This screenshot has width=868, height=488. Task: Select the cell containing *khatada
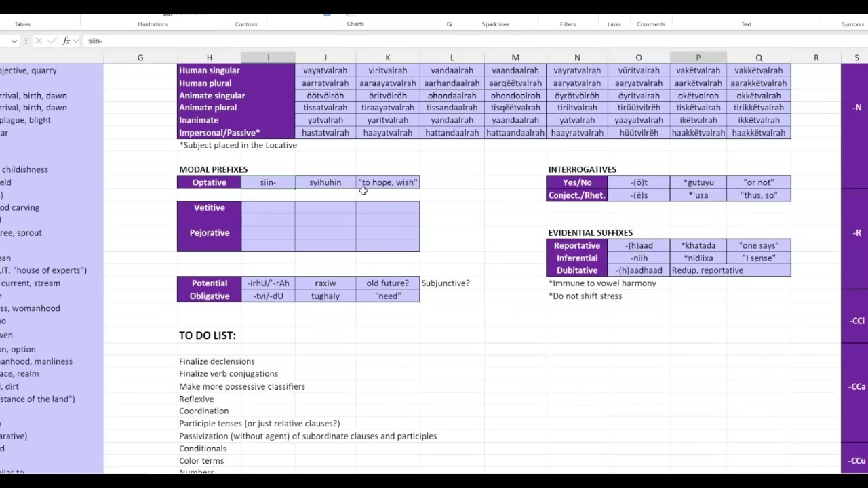pos(698,245)
